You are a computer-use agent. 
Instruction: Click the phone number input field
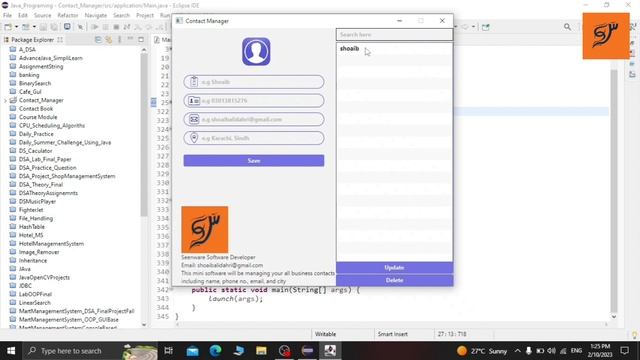[254, 101]
